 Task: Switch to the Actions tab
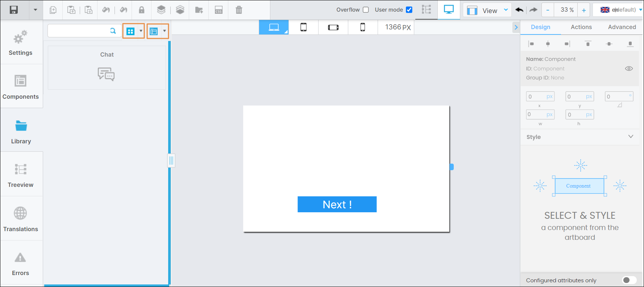(x=581, y=27)
